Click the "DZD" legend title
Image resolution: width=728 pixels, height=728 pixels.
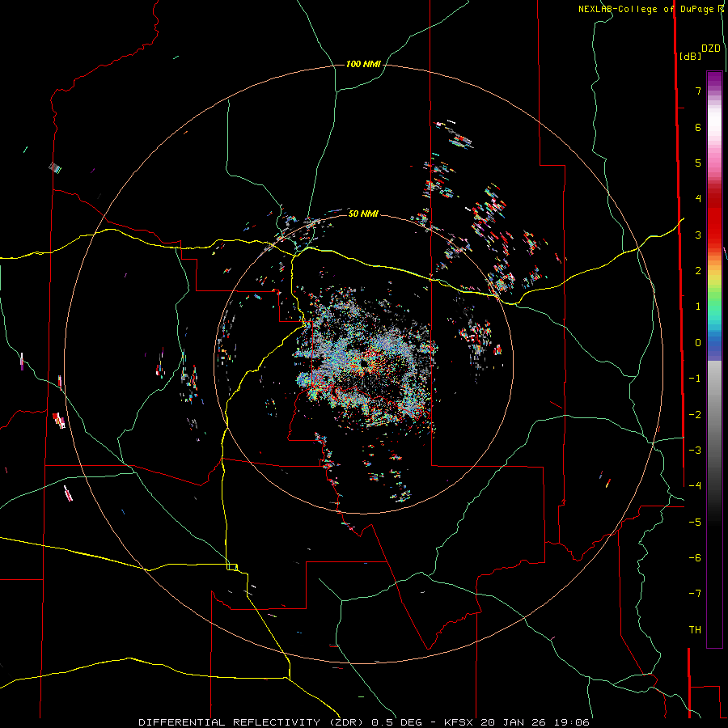coord(711,49)
